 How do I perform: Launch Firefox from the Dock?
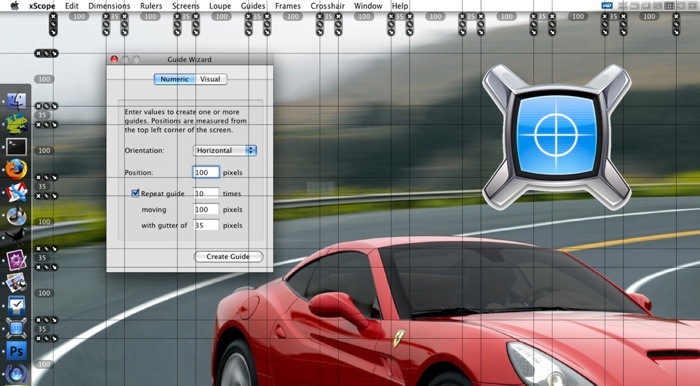[x=17, y=170]
